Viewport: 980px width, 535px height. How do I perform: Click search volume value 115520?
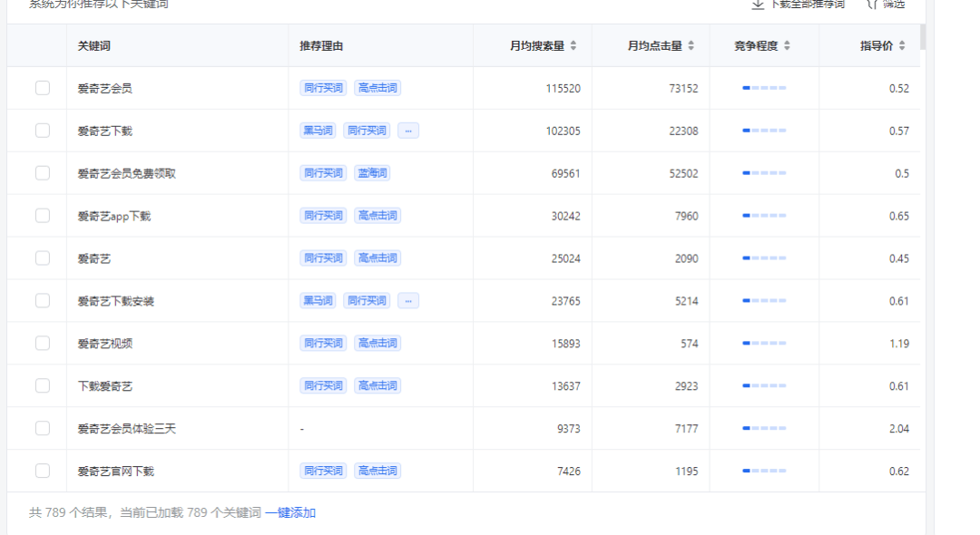click(563, 88)
